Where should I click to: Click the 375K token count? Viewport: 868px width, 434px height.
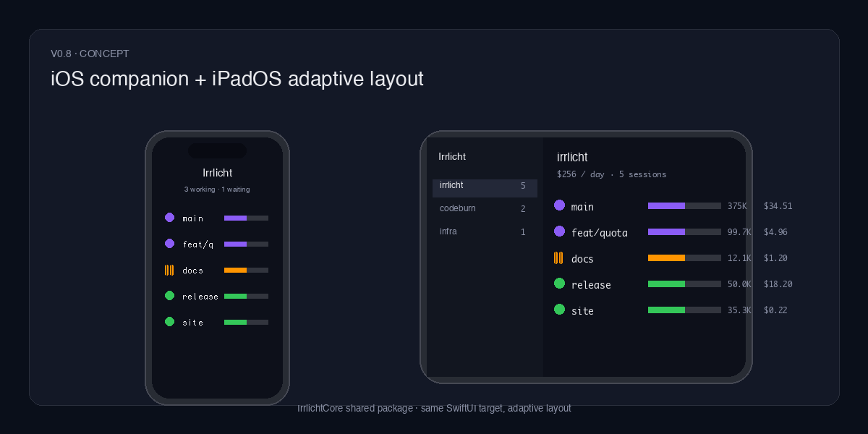[737, 206]
